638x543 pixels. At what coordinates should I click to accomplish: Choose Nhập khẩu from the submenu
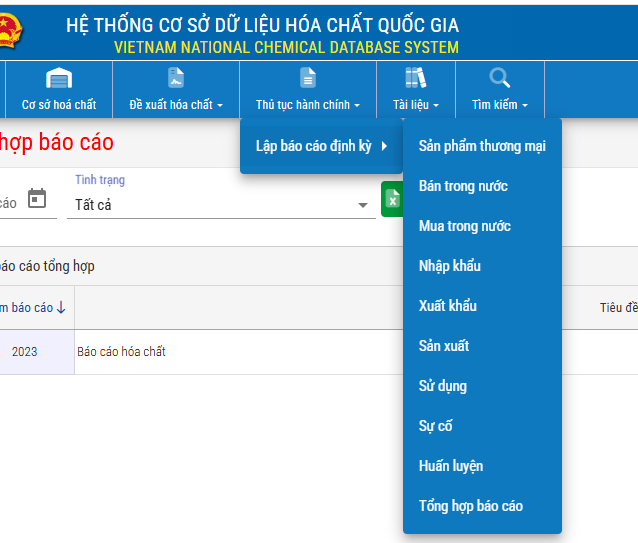pyautogui.click(x=449, y=266)
